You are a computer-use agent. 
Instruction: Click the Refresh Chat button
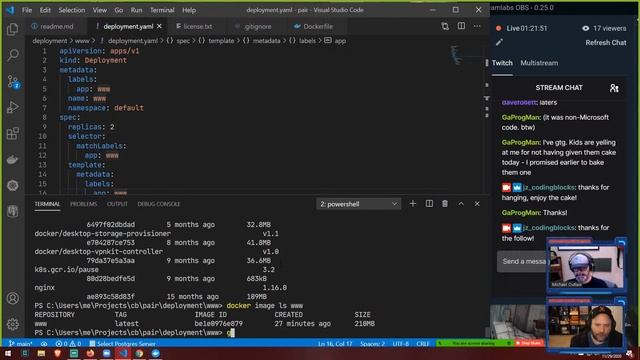pyautogui.click(x=606, y=42)
